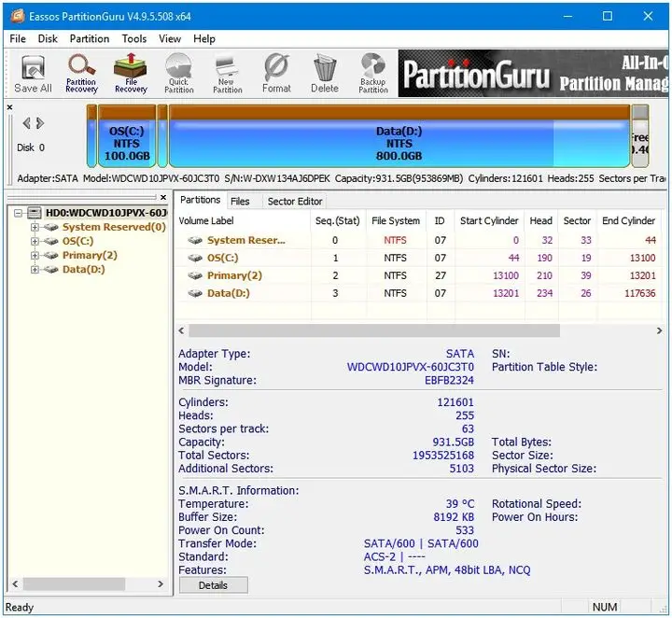Screen dimensions: 672x618
Task: Open the File Recovery tool
Action: (x=131, y=74)
